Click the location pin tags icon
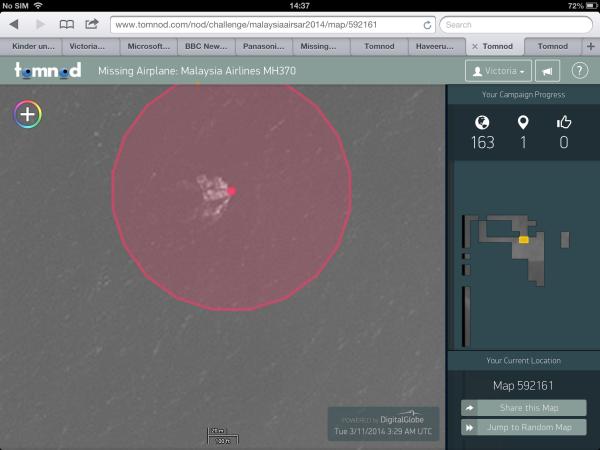This screenshot has width=600, height=450. 523,122
